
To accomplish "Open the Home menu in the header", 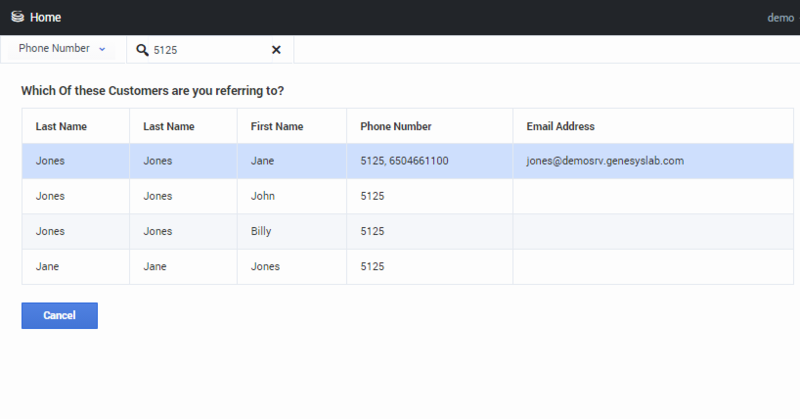I will [45, 17].
